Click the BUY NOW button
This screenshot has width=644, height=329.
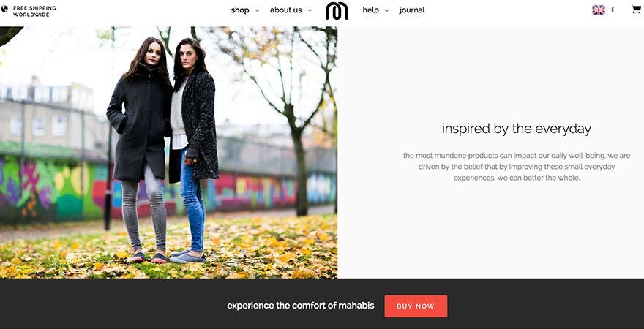point(416,306)
